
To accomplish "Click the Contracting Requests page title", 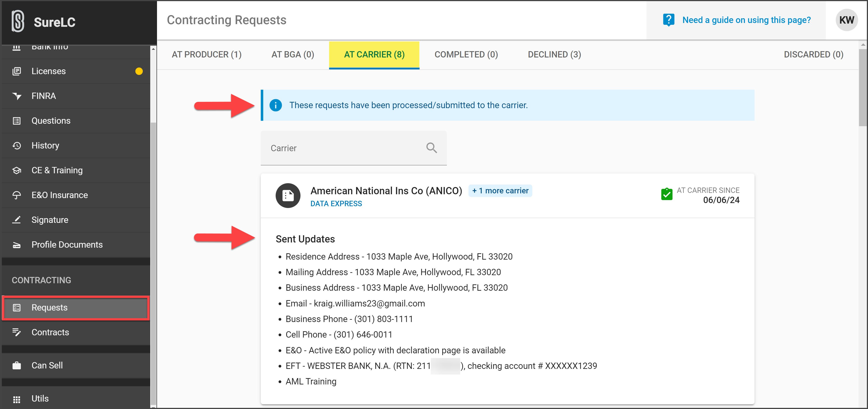I will click(226, 20).
